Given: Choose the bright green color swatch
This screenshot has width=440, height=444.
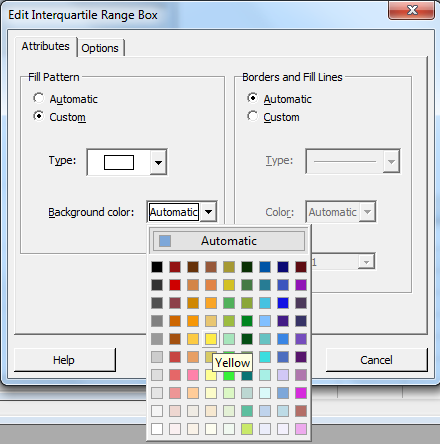Looking at the screenshot, I should [x=229, y=376].
